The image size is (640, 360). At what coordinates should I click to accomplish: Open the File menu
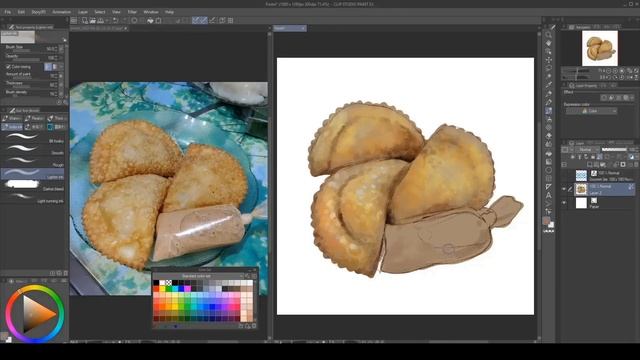pyautogui.click(x=7, y=12)
